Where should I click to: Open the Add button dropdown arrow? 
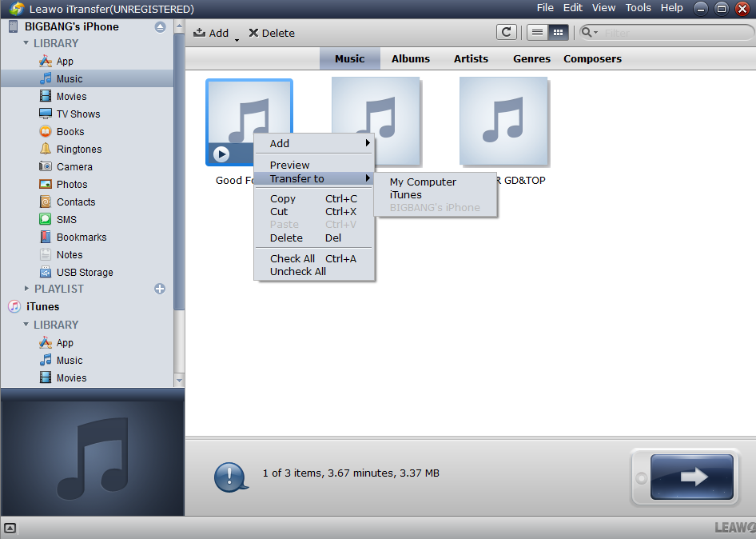237,40
